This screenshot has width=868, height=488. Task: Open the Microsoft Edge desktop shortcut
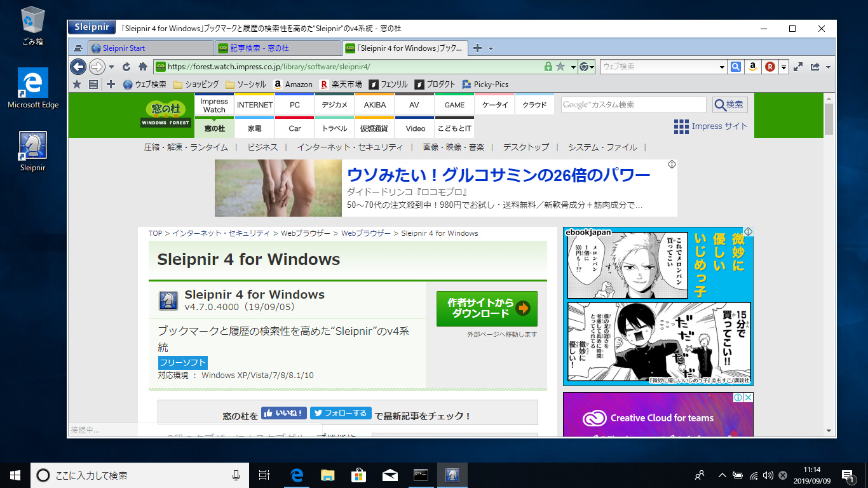[33, 89]
